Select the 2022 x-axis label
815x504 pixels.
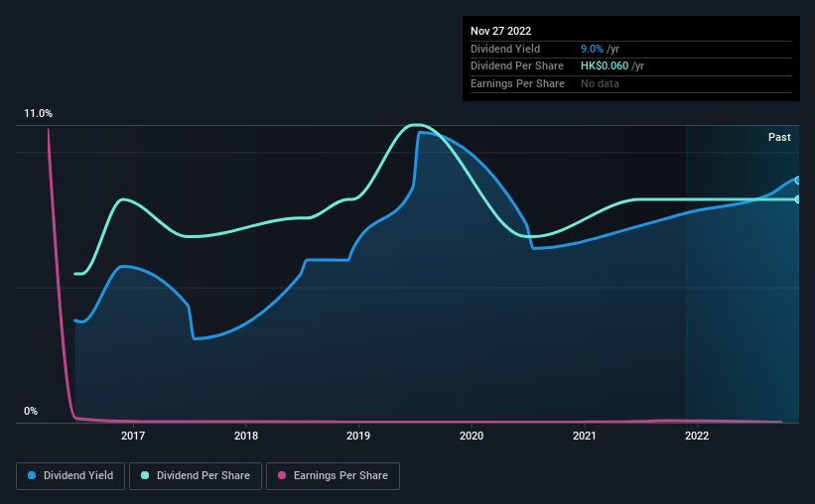(697, 436)
